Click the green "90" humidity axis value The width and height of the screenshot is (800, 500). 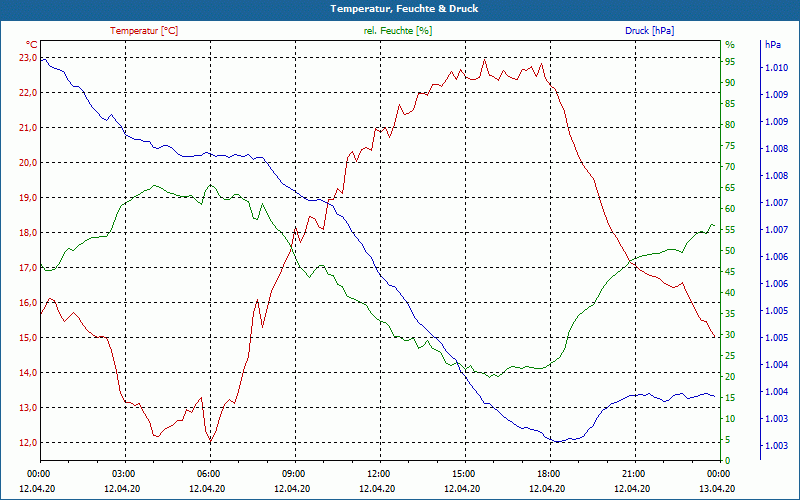730,83
